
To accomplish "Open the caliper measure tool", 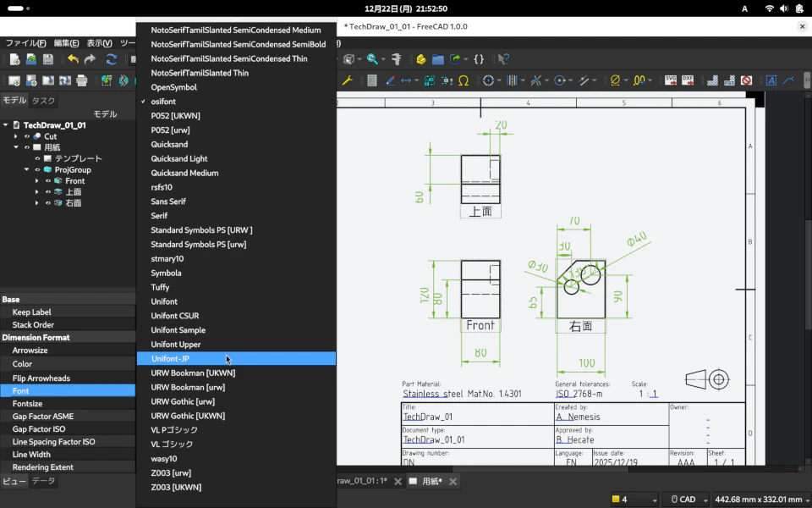I will pyautogui.click(x=397, y=59).
